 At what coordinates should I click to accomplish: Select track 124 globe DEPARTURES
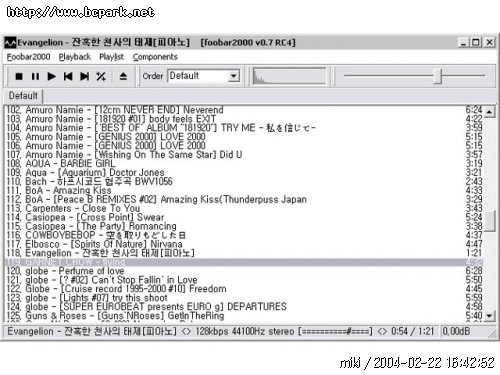coord(244,307)
